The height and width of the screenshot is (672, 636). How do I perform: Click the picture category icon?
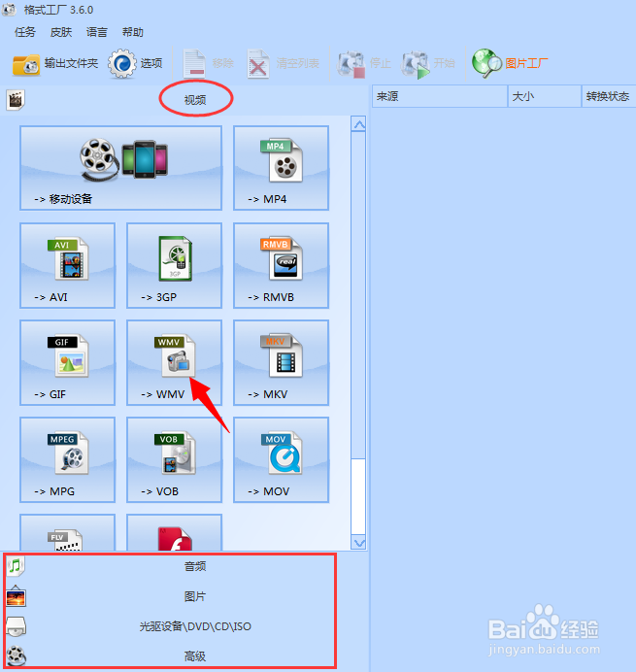(x=16, y=596)
